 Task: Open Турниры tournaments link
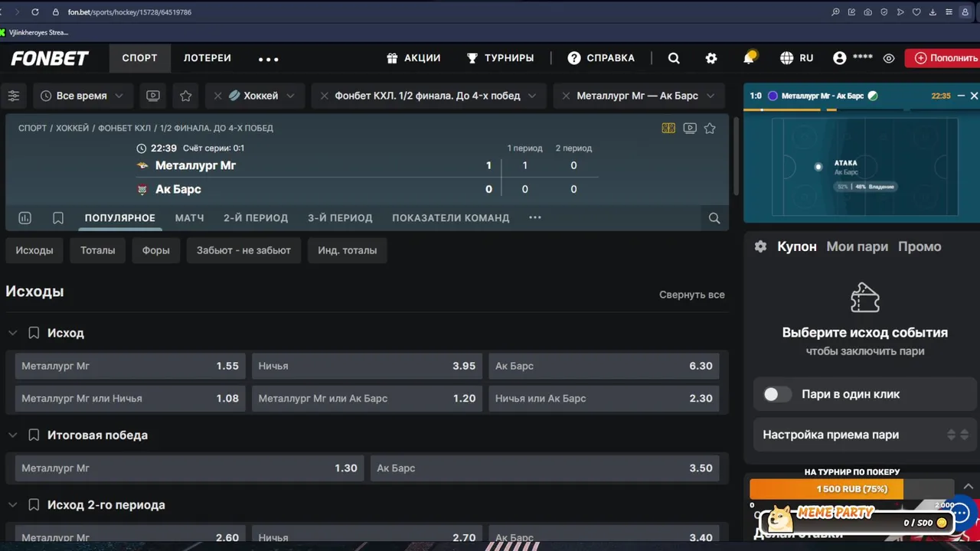pos(500,58)
